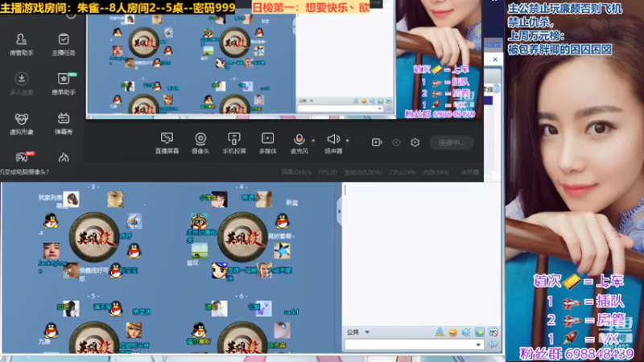This screenshot has height=362, width=644.
Task: Open the 房管助手 room manager assistant
Action: coord(22,44)
